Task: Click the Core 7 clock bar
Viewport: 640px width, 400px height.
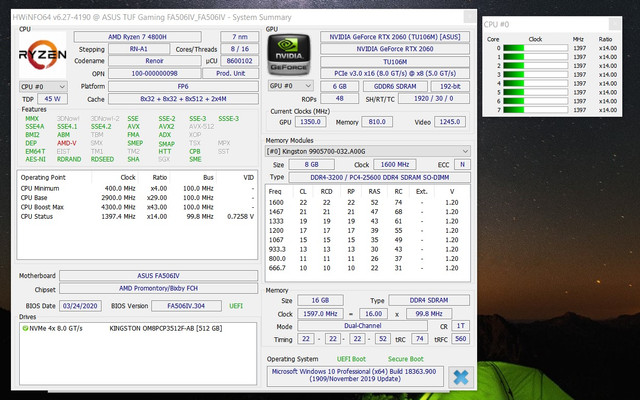Action: point(535,110)
